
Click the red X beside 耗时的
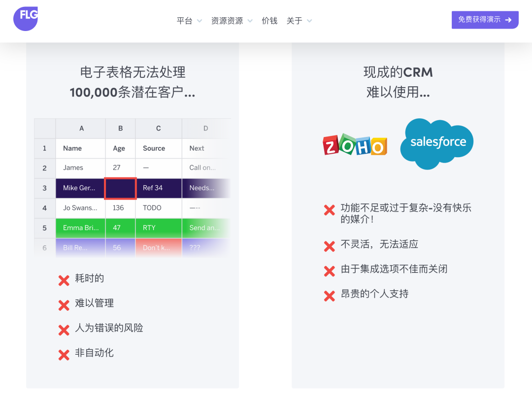click(64, 281)
